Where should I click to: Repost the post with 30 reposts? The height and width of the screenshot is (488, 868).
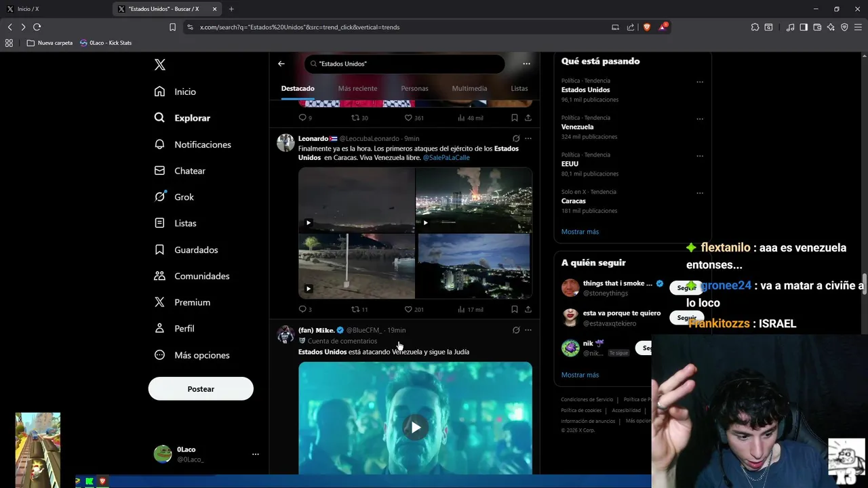[359, 118]
